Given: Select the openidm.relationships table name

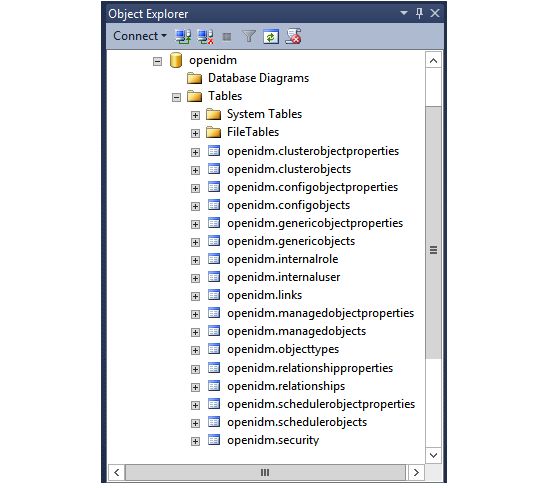Looking at the screenshot, I should 286,386.
